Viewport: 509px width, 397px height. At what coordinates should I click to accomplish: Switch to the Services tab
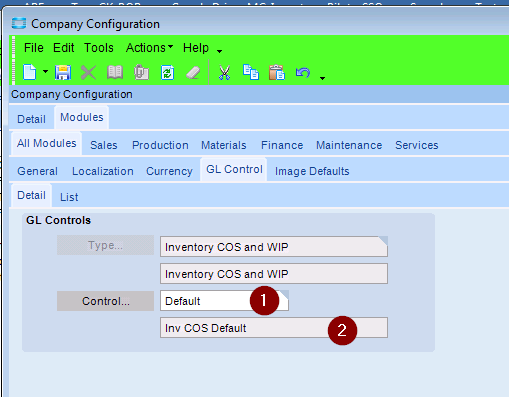[417, 145]
